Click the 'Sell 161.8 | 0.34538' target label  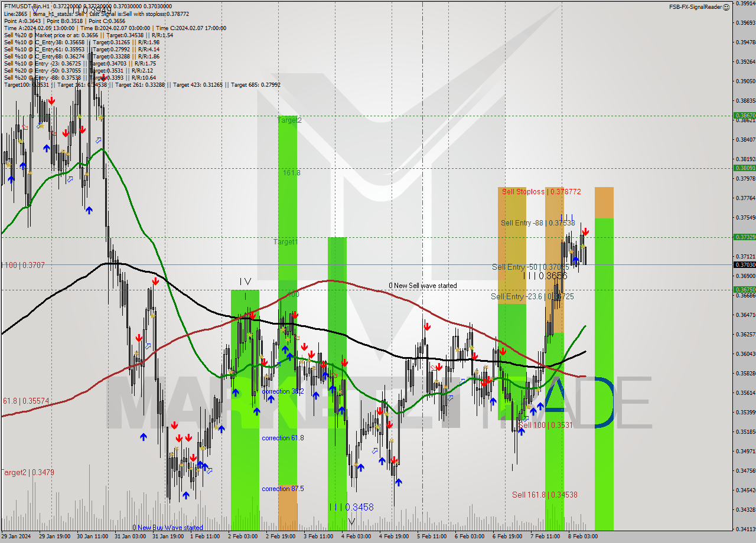[x=545, y=495]
